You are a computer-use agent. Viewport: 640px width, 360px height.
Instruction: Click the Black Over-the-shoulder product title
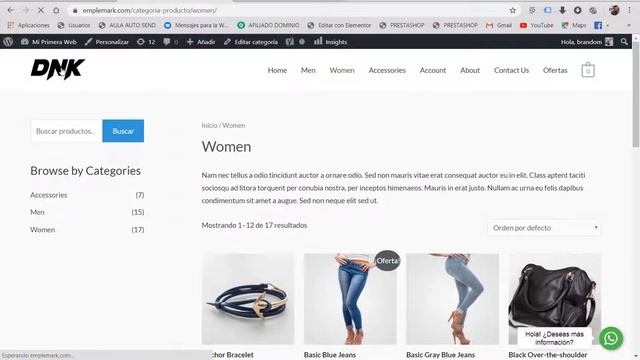(548, 355)
